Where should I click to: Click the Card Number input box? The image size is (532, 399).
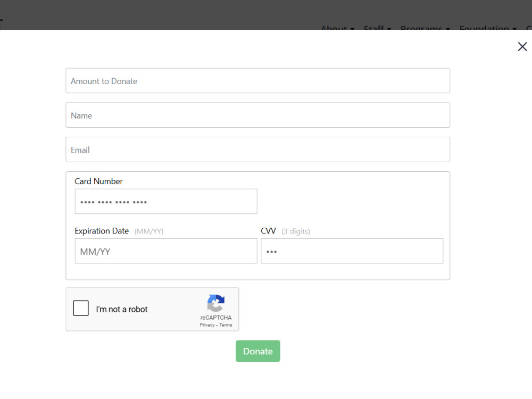pyautogui.click(x=166, y=202)
